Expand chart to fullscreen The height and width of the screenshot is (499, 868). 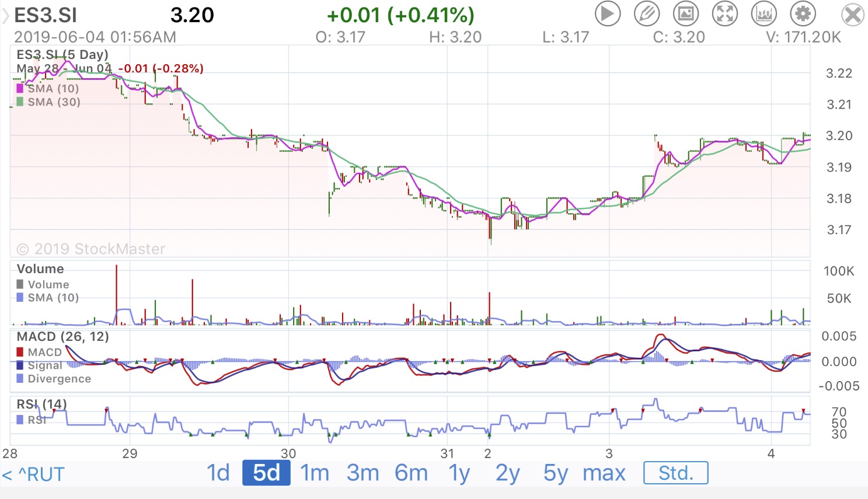point(725,13)
